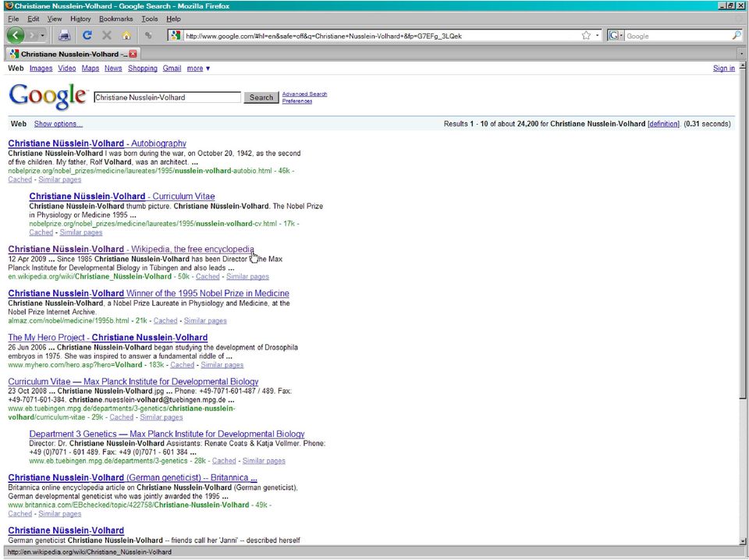This screenshot has height=560, width=749.
Task: Open Similar pages for the myhero.com result
Action: pyautogui.click(x=222, y=365)
